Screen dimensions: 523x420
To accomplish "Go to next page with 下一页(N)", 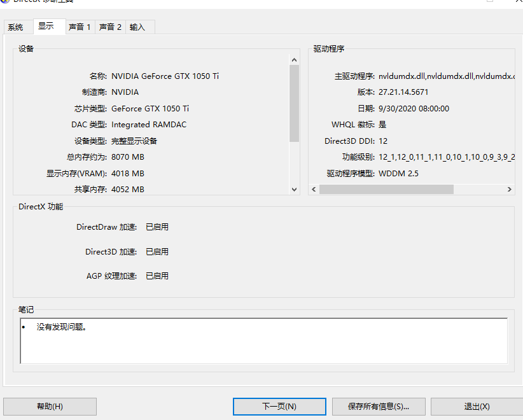I will point(279,407).
